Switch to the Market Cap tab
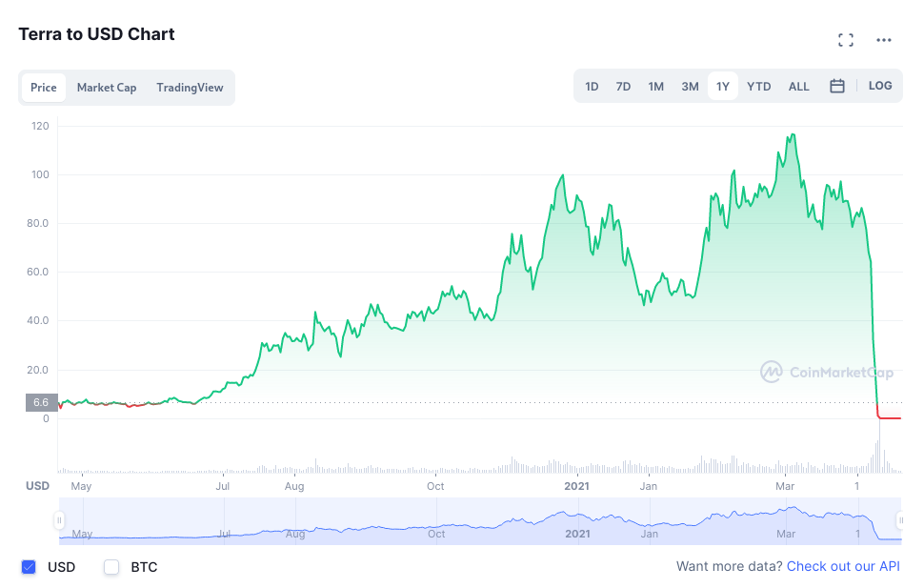The width and height of the screenshot is (924, 588). (x=107, y=88)
